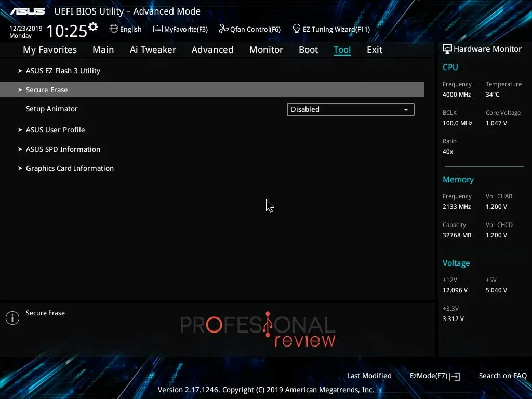532x399 pixels.
Task: Open Graphics Card Information entry
Action: (x=70, y=169)
